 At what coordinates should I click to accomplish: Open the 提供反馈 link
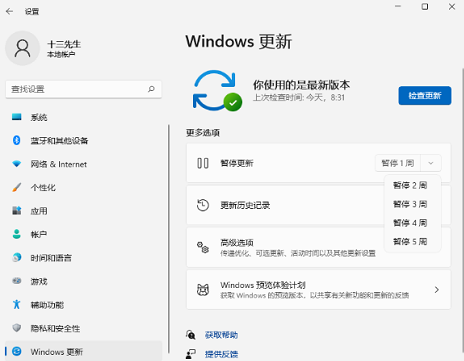(x=221, y=354)
